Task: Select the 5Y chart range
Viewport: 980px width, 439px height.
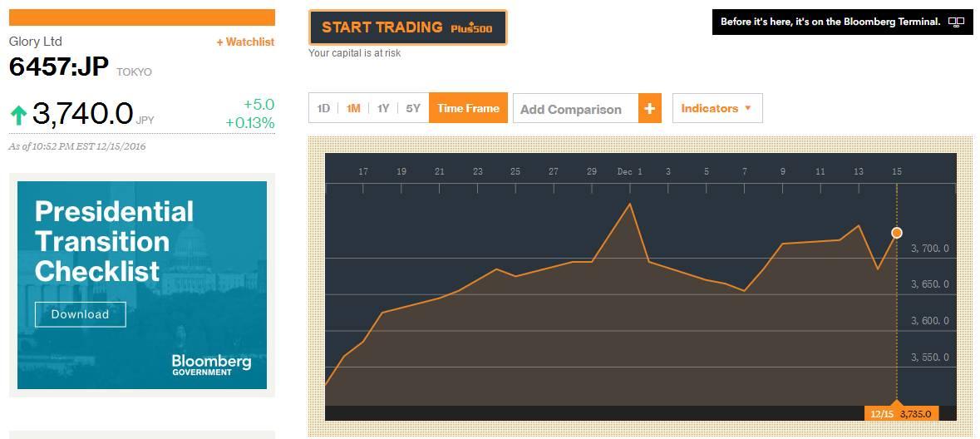Action: [x=413, y=108]
